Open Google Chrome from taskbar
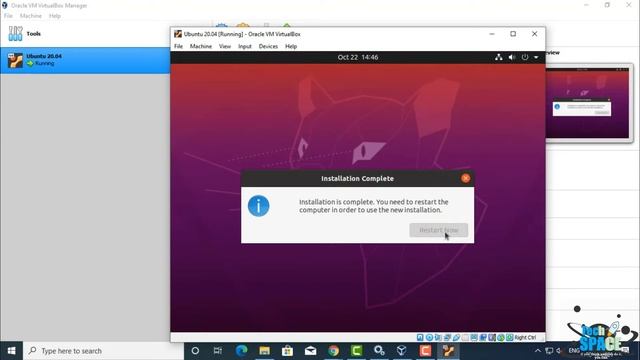 333,351
